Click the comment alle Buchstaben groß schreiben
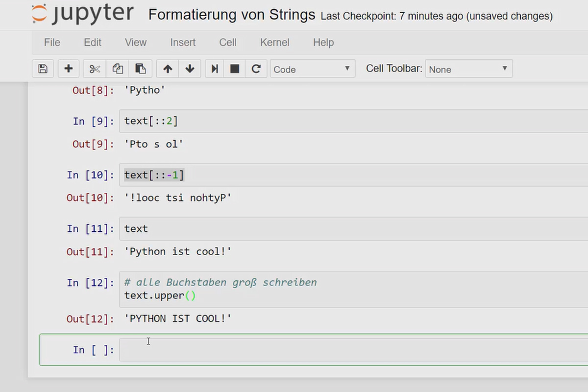588x392 pixels. pos(220,282)
